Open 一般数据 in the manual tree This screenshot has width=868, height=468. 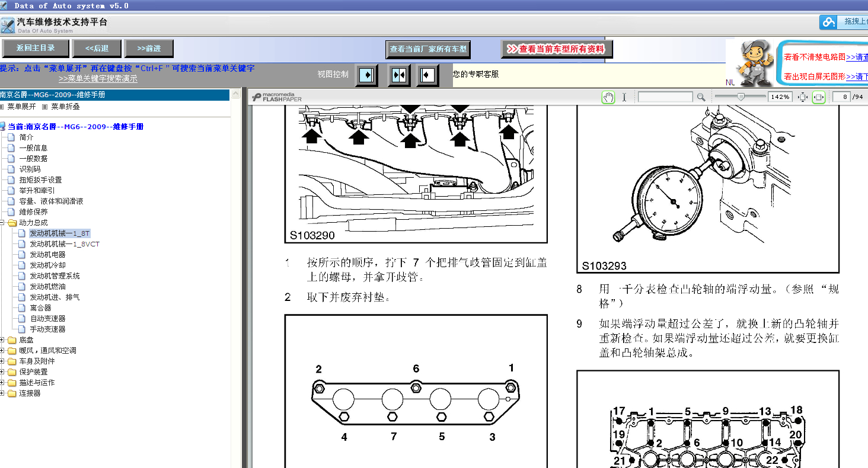pyautogui.click(x=33, y=159)
